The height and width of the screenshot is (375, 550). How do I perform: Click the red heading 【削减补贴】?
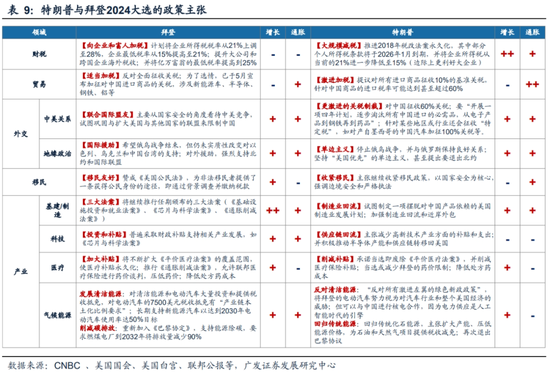coord(335,259)
